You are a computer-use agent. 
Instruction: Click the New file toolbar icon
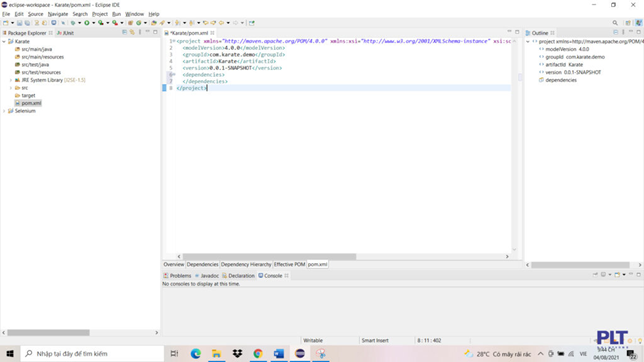coord(6,23)
